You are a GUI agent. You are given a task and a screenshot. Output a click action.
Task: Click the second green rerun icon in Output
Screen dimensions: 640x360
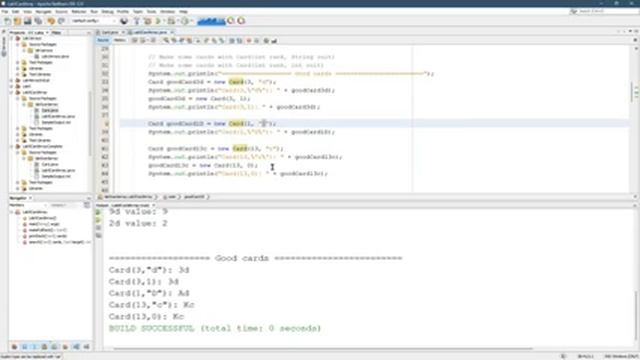(98, 220)
